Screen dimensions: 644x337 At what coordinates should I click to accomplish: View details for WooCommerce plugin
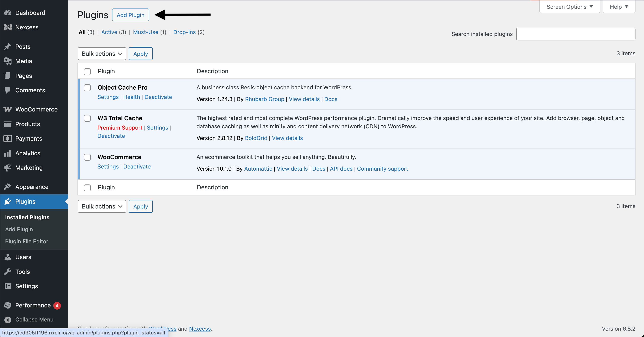tap(292, 169)
